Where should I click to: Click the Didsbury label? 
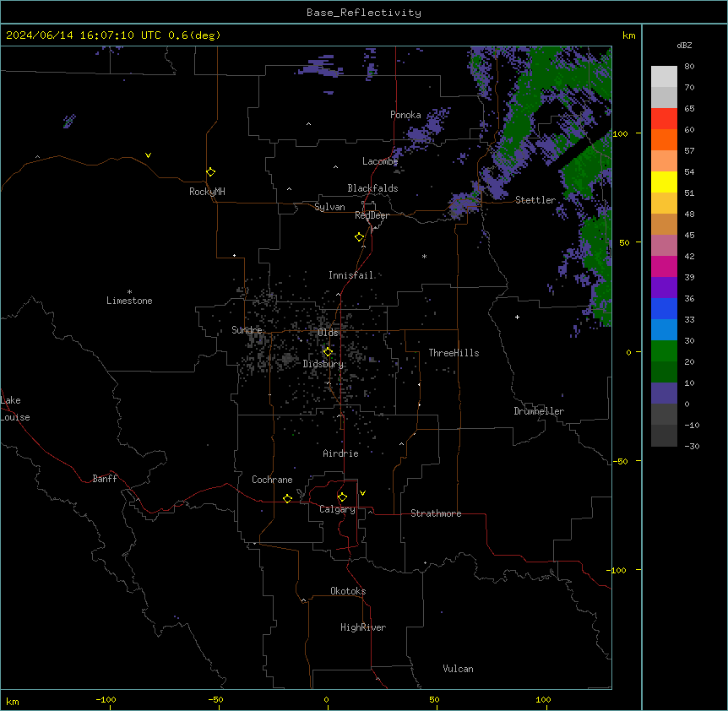[323, 364]
